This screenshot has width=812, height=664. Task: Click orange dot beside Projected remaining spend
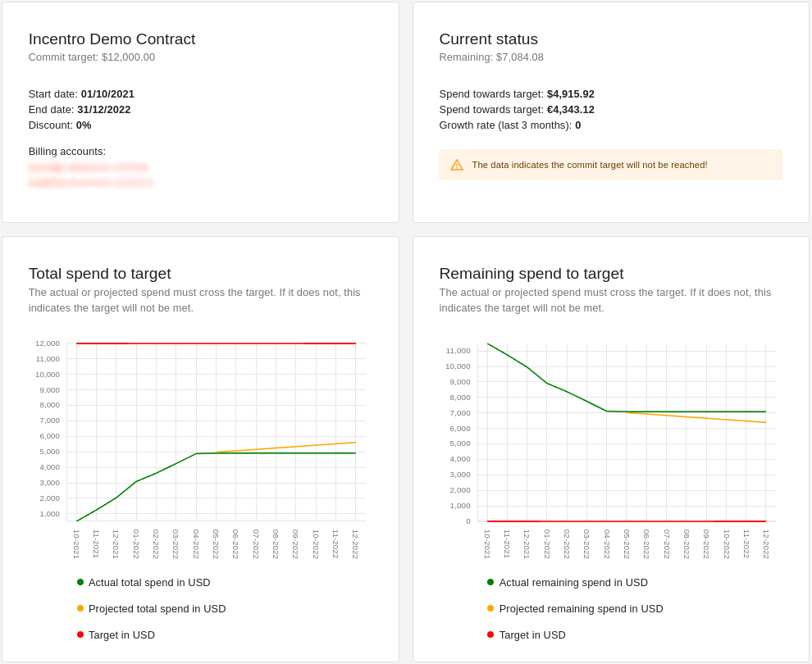(x=490, y=608)
